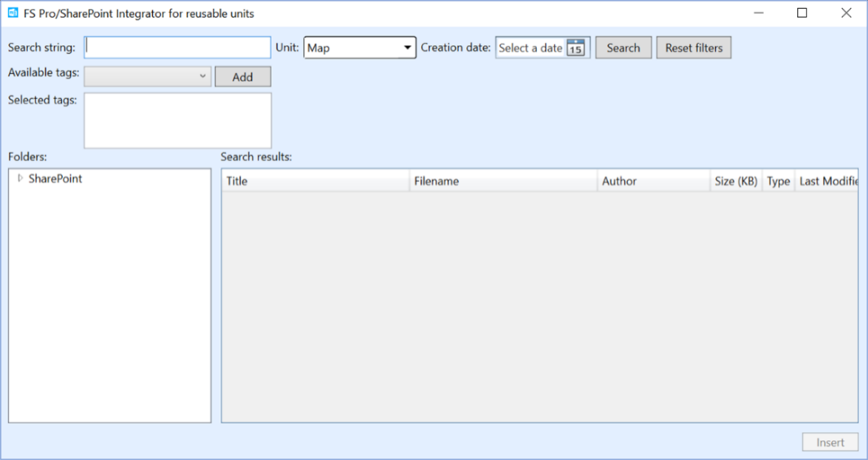Sort results by Size (KB) column
Image resolution: width=868 pixels, height=460 pixels.
click(735, 180)
